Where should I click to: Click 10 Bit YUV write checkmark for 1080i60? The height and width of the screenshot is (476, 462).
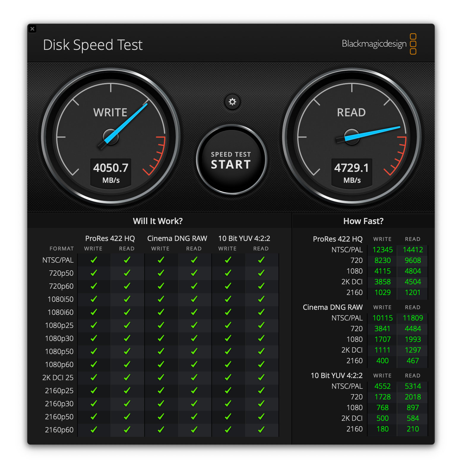click(228, 312)
